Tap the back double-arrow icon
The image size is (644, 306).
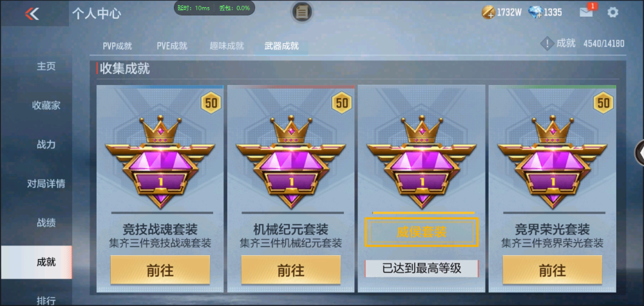(x=32, y=14)
